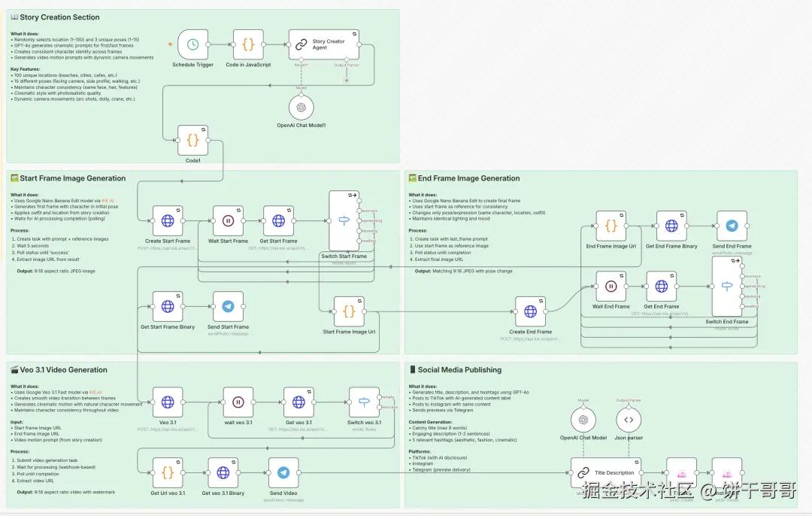Open the Create Start Frame HTTP node

[x=167, y=220]
